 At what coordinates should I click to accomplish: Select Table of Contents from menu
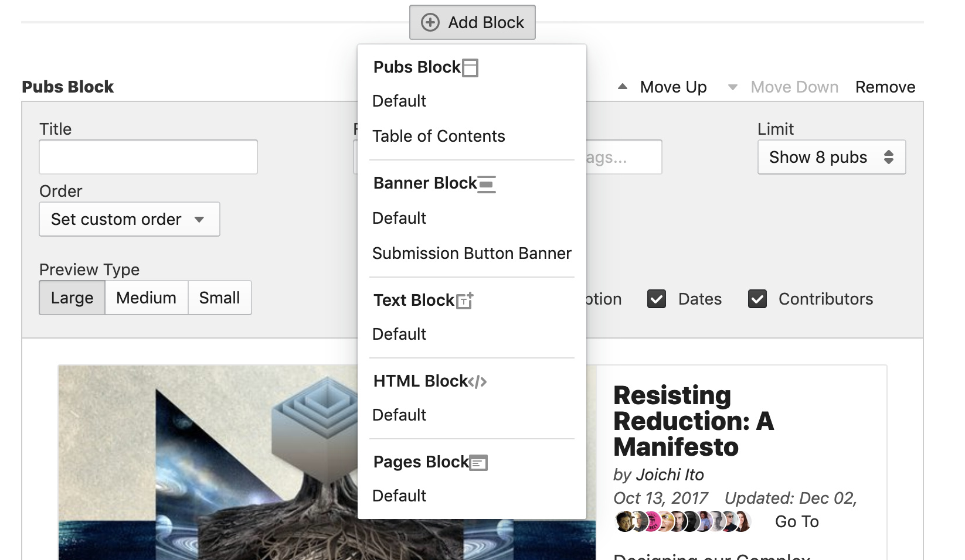439,136
